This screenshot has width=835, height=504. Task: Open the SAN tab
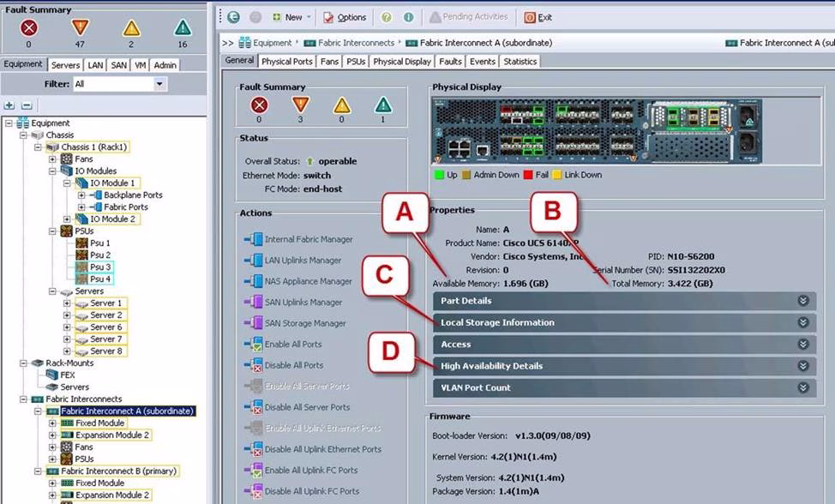click(x=118, y=65)
